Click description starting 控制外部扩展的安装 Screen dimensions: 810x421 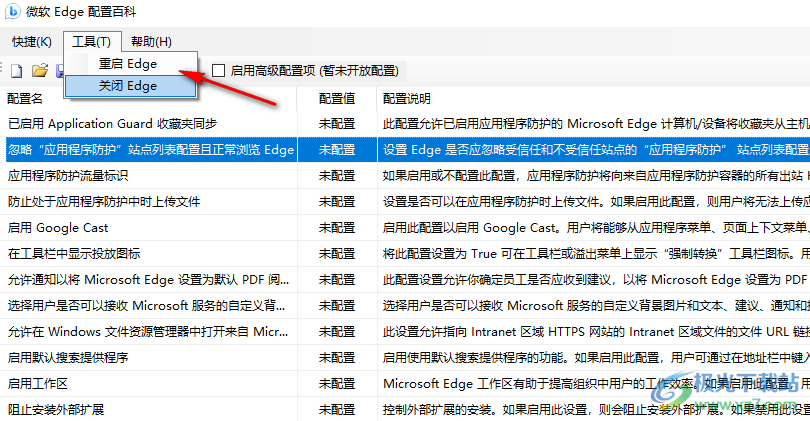pos(596,410)
